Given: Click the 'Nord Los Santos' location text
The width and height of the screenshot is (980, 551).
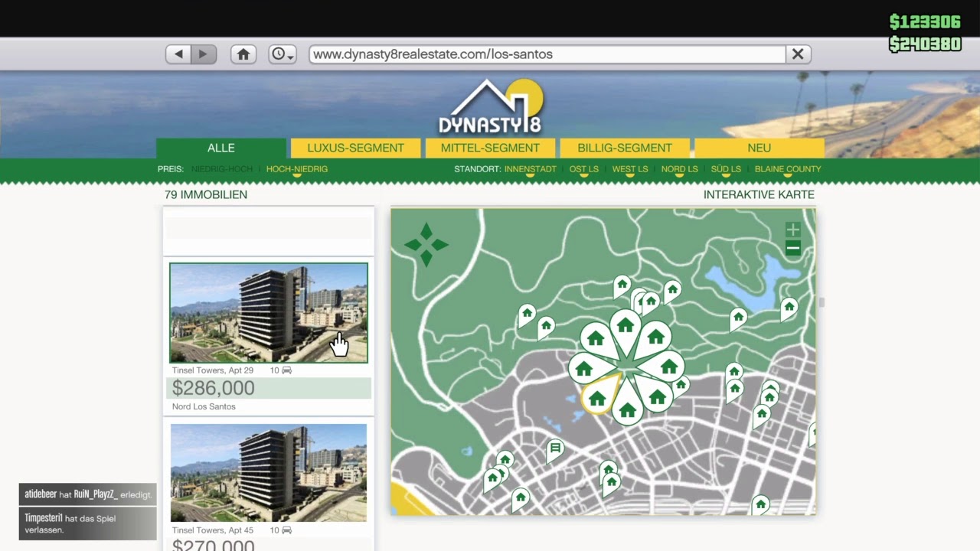Looking at the screenshot, I should pos(204,406).
